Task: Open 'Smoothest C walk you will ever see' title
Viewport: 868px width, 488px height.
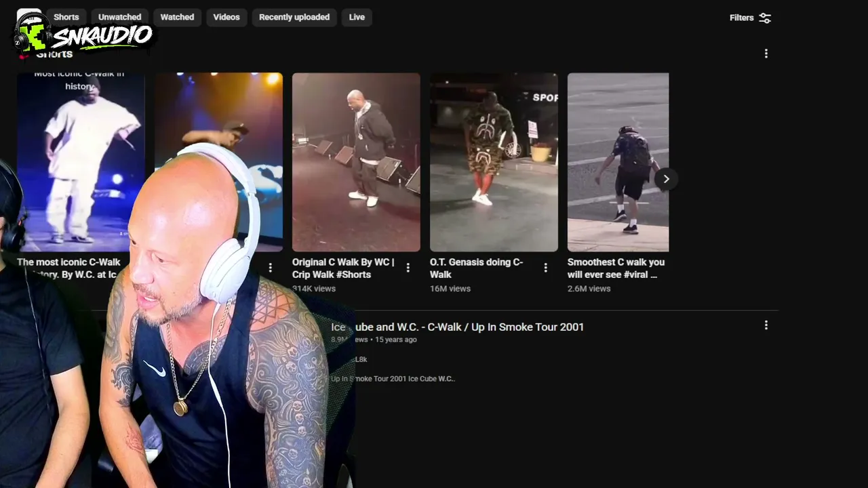Action: 616,268
